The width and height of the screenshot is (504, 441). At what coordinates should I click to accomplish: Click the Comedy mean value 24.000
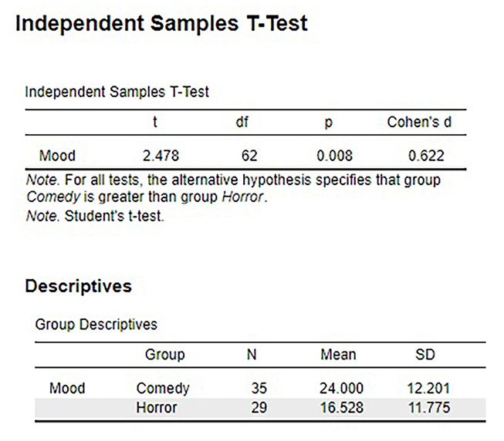341,389
